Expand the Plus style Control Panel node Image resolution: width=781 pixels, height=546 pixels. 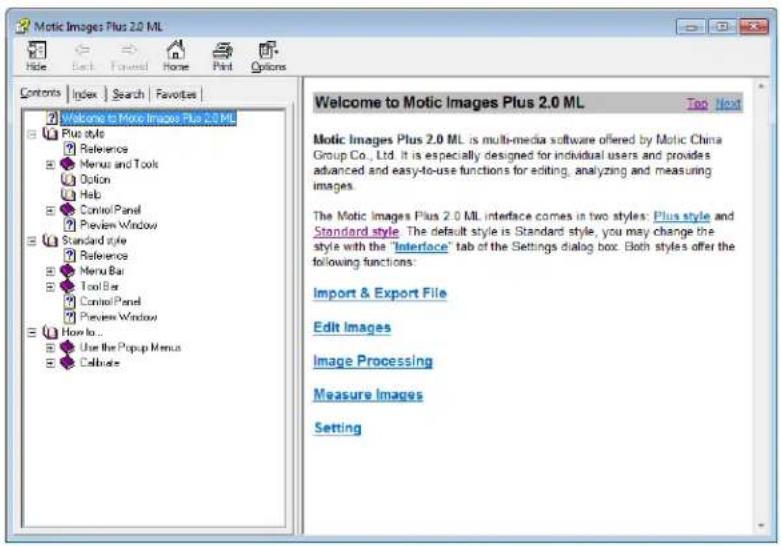50,210
